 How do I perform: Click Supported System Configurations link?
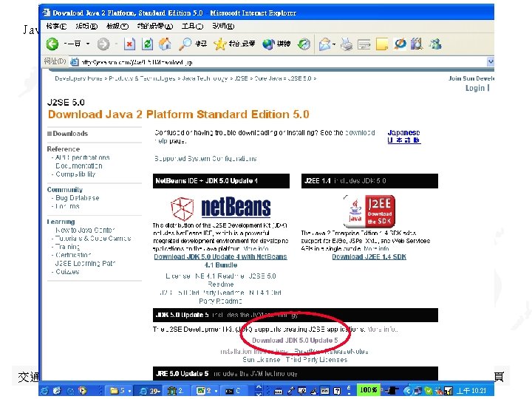coord(205,158)
